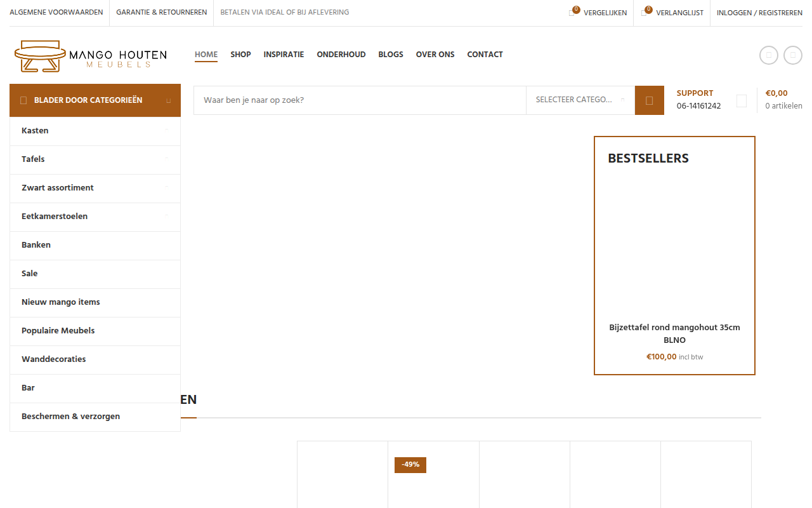This screenshot has width=812, height=508.
Task: Open the Shop menu item
Action: 240,55
